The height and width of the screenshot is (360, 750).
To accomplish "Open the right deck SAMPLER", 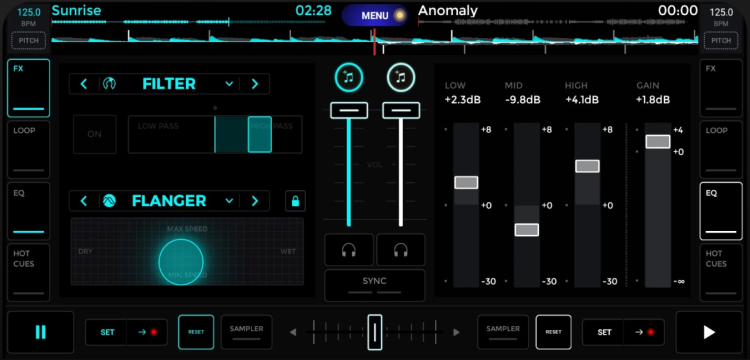I will [503, 332].
